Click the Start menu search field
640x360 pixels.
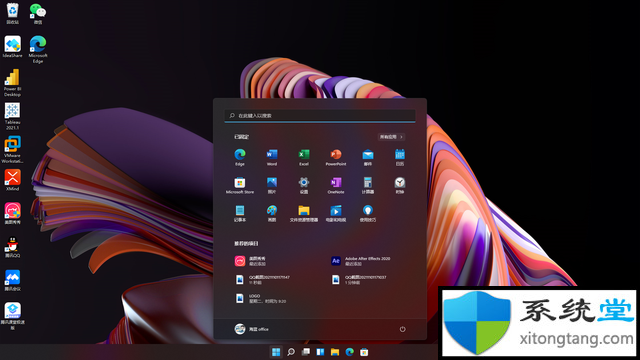pyautogui.click(x=320, y=116)
